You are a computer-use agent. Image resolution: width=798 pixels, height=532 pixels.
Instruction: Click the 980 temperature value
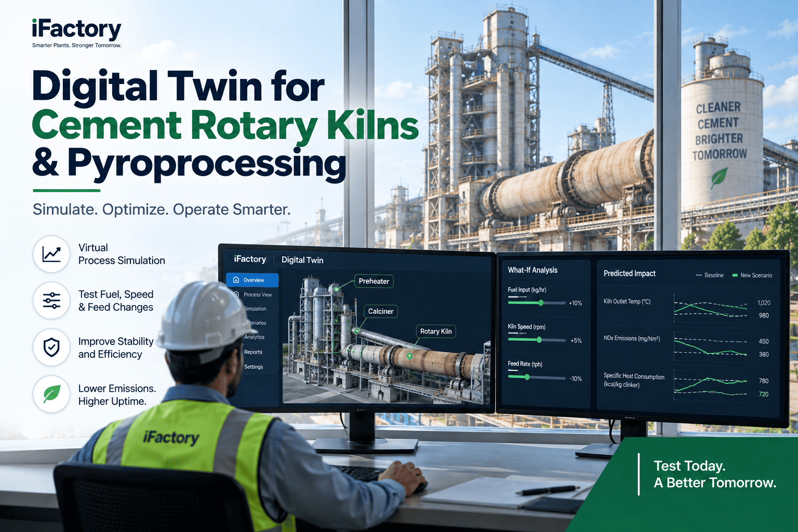tap(764, 315)
